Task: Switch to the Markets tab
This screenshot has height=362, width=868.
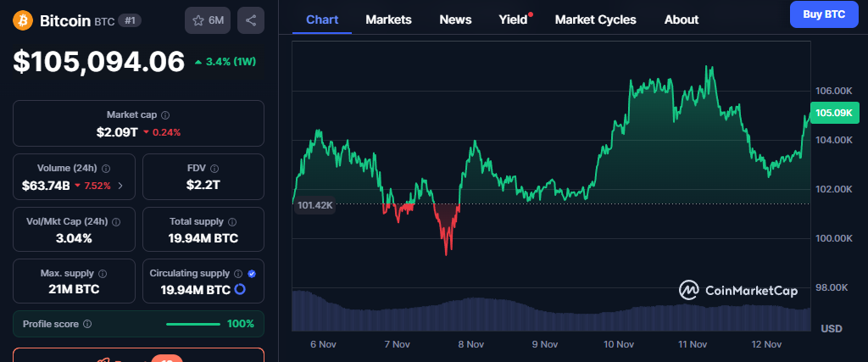Action: 388,19
